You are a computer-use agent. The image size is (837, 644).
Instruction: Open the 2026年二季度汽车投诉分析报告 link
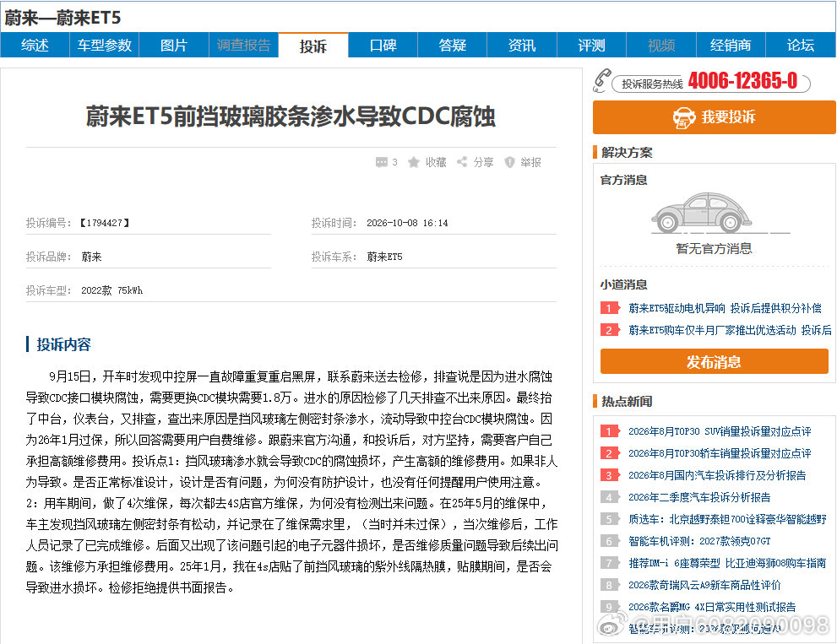699,497
